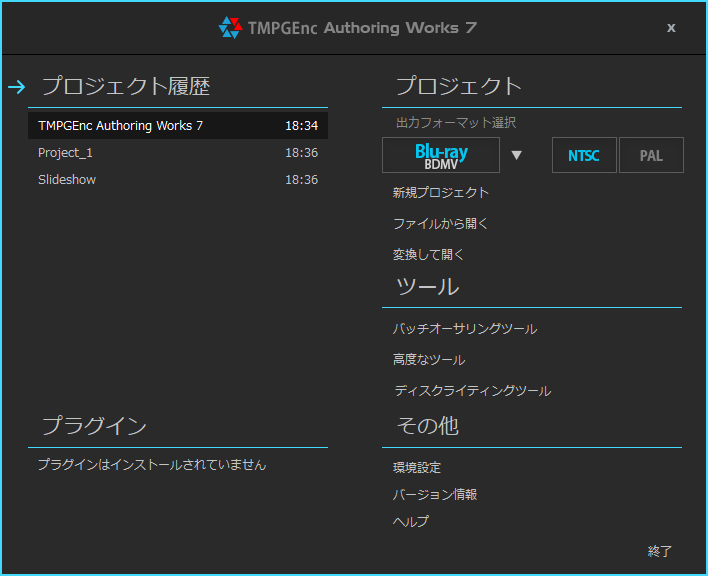Viewport: 708px width, 576px height.
Task: Switch video standard to PAL
Action: pyautogui.click(x=651, y=155)
